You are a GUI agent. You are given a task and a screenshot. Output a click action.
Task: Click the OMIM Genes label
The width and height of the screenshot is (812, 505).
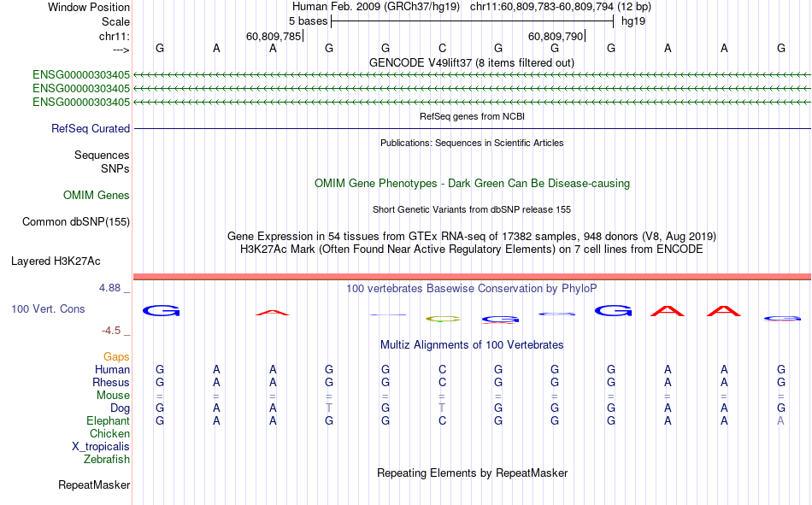tap(96, 196)
